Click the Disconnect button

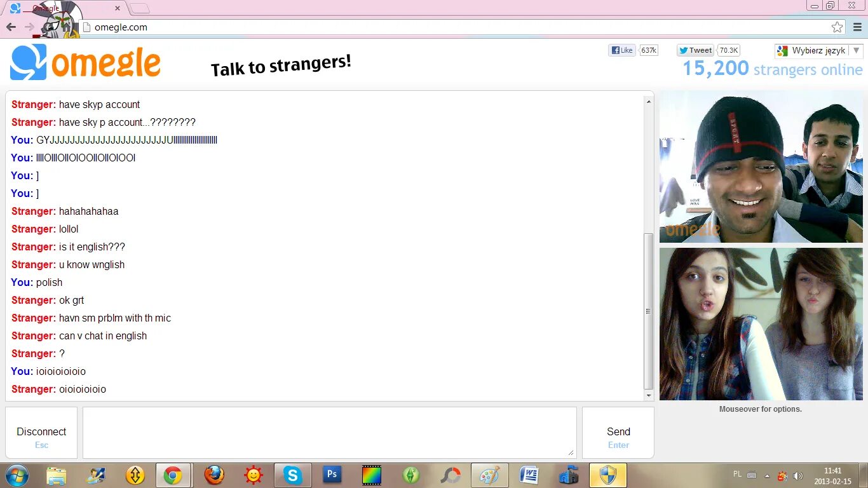click(41, 432)
